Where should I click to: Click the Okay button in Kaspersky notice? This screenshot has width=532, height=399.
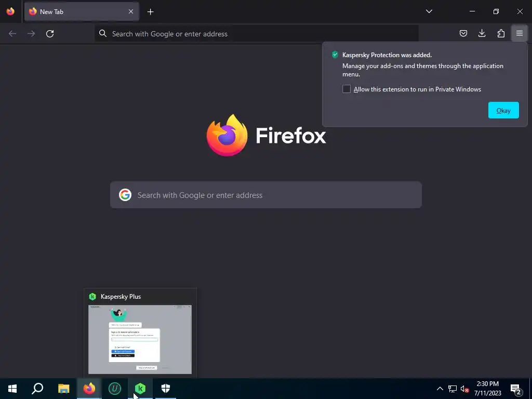click(503, 110)
